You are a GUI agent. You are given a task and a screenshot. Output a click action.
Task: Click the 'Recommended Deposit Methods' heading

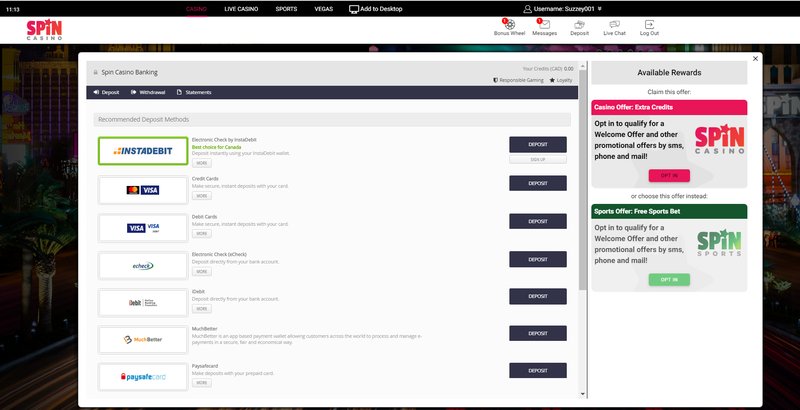click(x=143, y=119)
